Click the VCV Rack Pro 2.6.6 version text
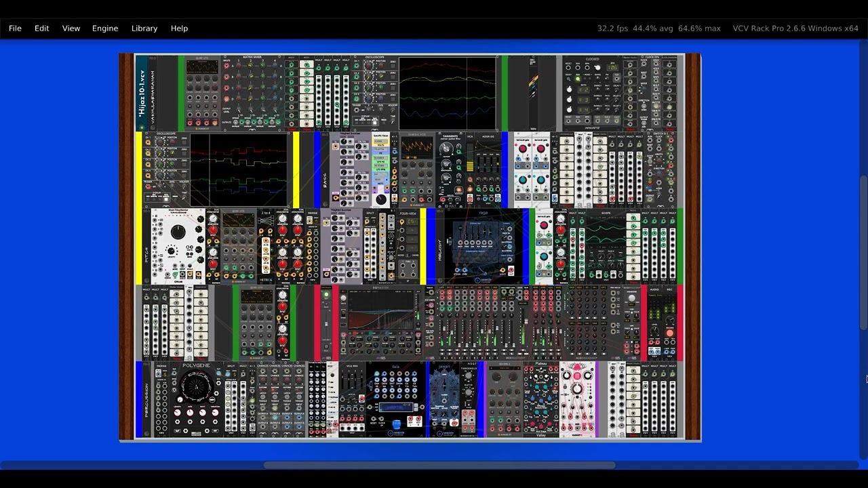The image size is (868, 488). click(795, 28)
